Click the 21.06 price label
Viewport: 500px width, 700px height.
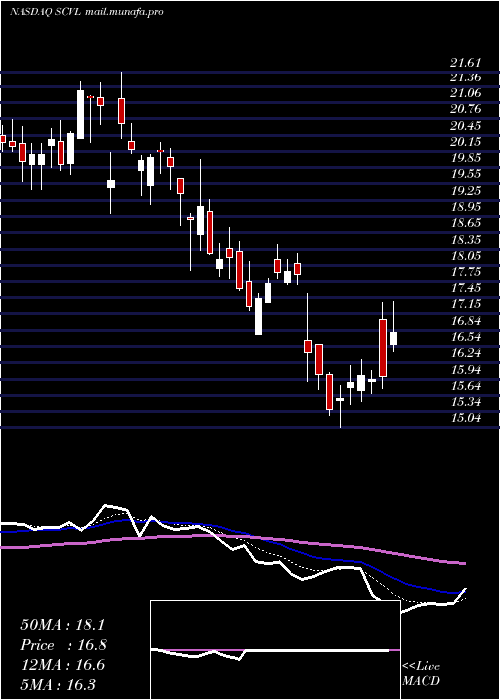tap(465, 93)
